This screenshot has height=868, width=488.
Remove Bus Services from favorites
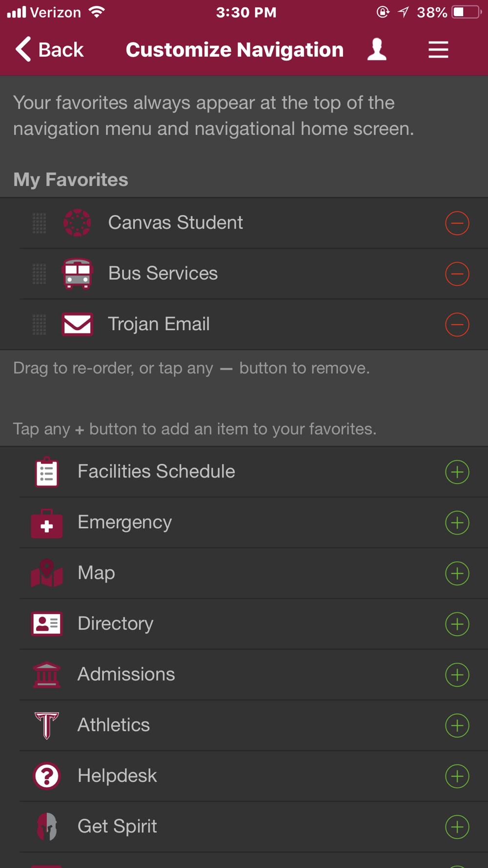coord(457,274)
